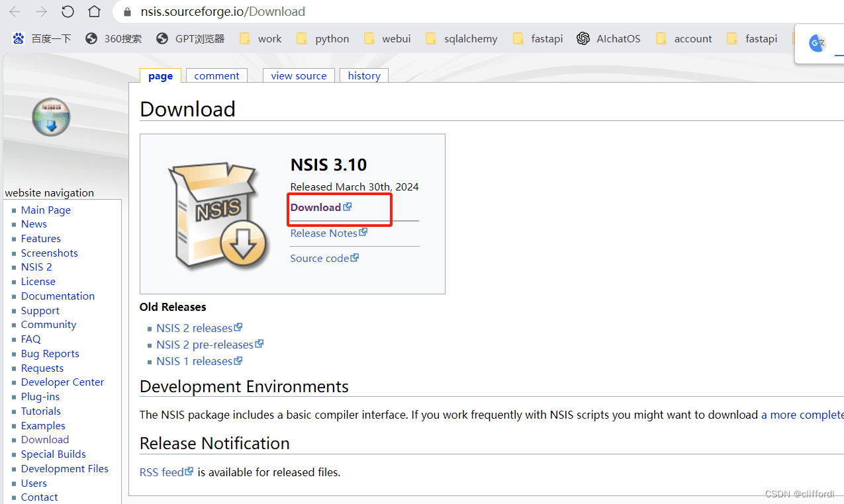
Task: Open NSIS 2 in the navigation
Action: click(36, 267)
